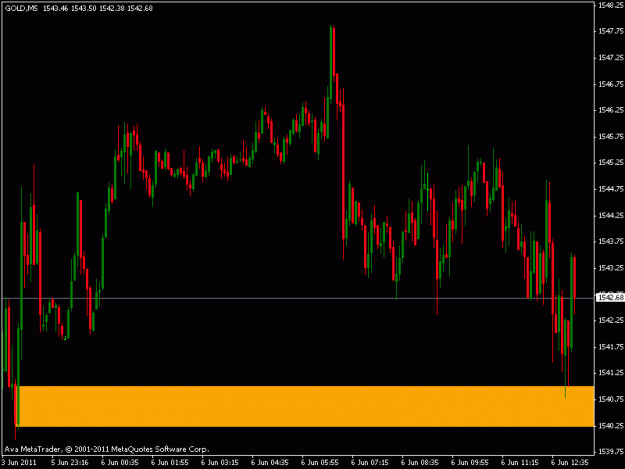Click the 6 Jun 09:55 time label
625x469 pixels.
click(470, 463)
